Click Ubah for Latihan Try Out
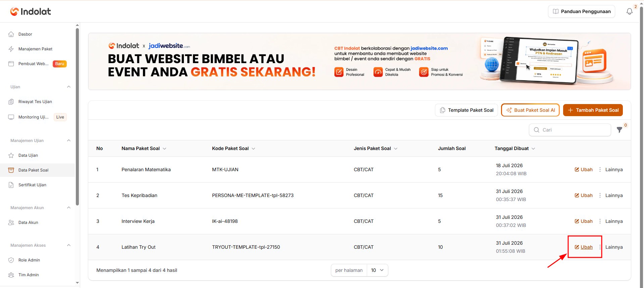Image resolution: width=644 pixels, height=288 pixels. pyautogui.click(x=584, y=247)
